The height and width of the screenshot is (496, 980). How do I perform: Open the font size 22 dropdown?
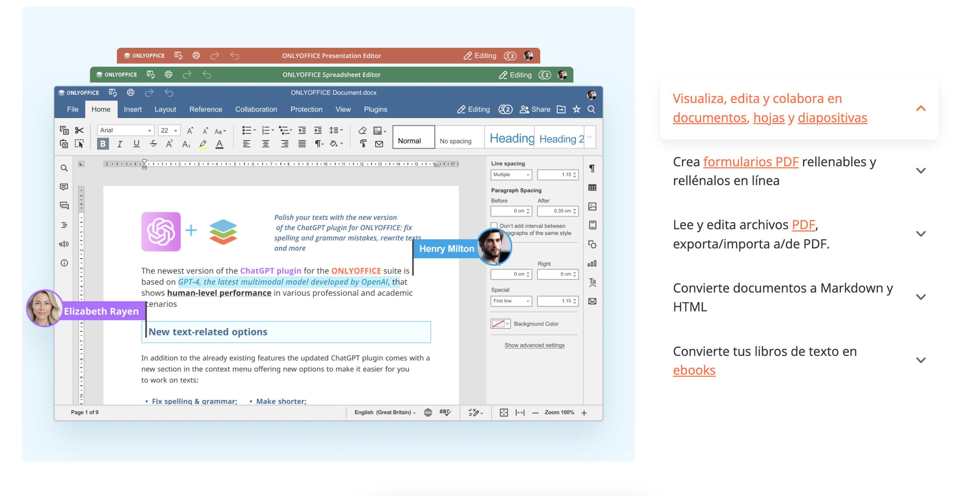pyautogui.click(x=169, y=130)
